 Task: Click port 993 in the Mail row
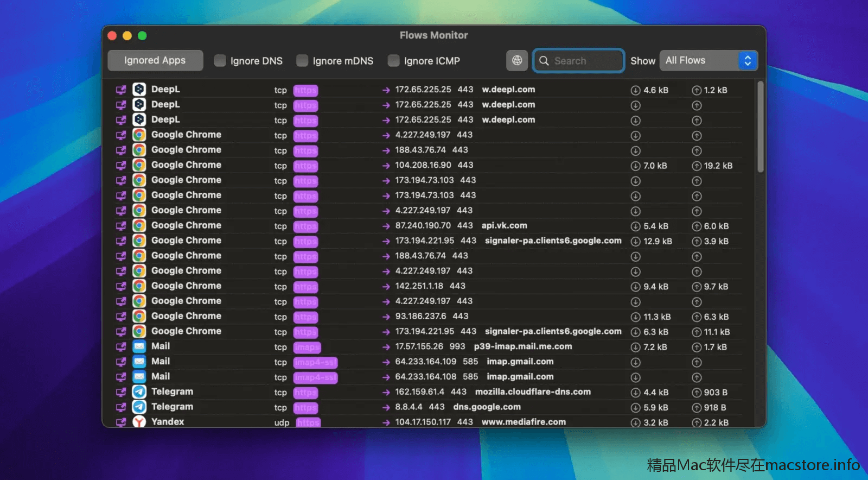coord(457,346)
